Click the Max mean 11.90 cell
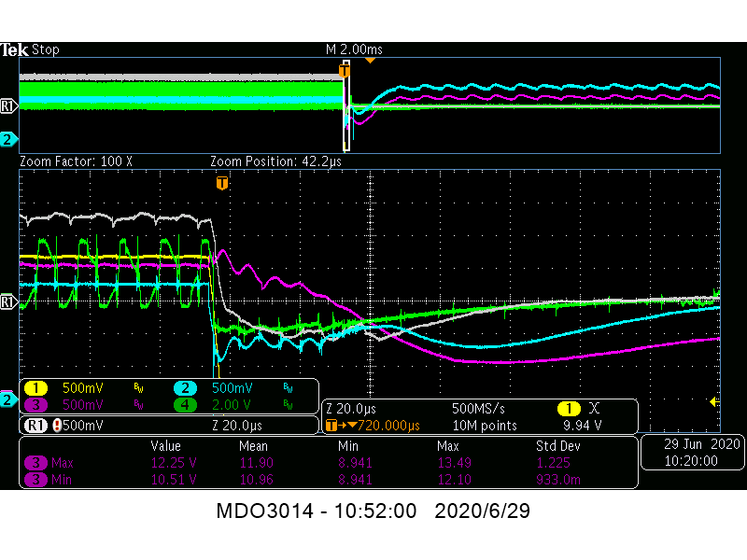The image size is (747, 560). tap(256, 463)
